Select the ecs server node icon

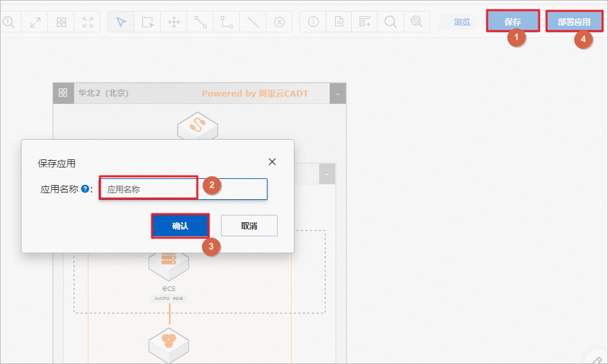[169, 265]
